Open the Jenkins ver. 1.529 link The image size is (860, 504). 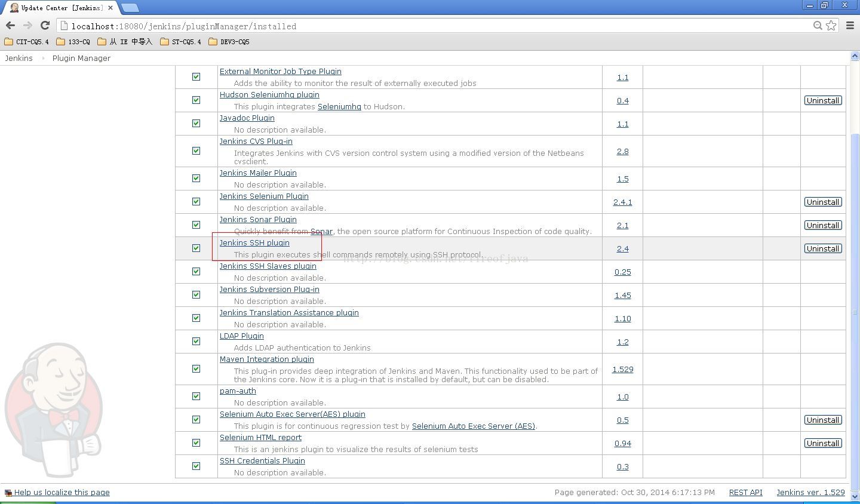coord(810,493)
